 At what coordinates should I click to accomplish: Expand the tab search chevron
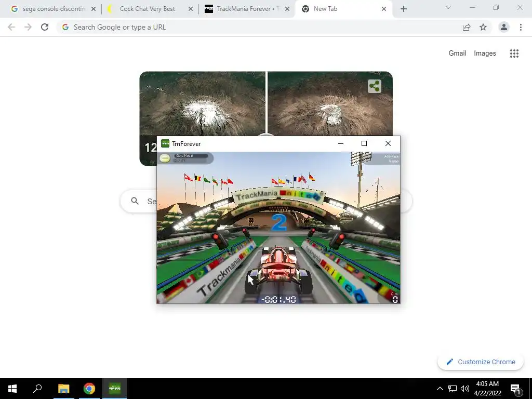448,7
